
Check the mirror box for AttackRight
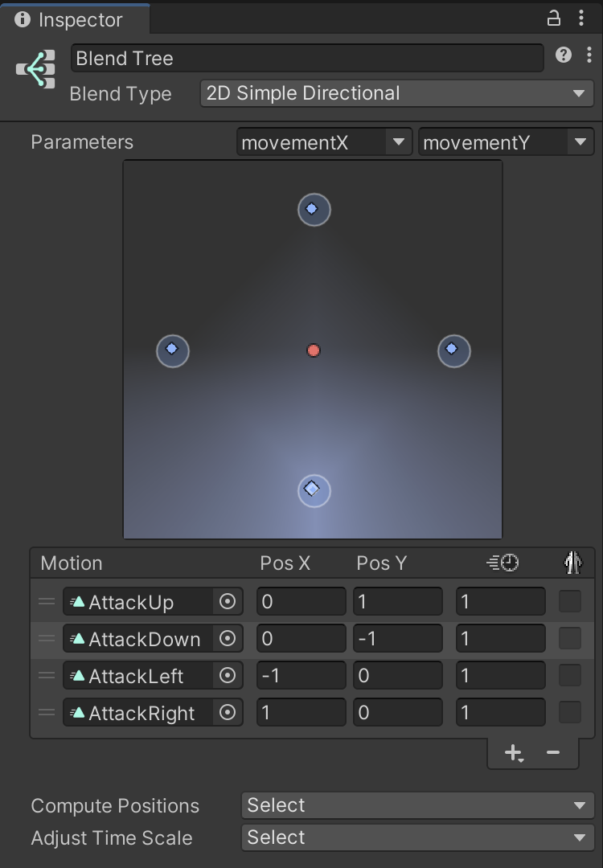tap(570, 712)
